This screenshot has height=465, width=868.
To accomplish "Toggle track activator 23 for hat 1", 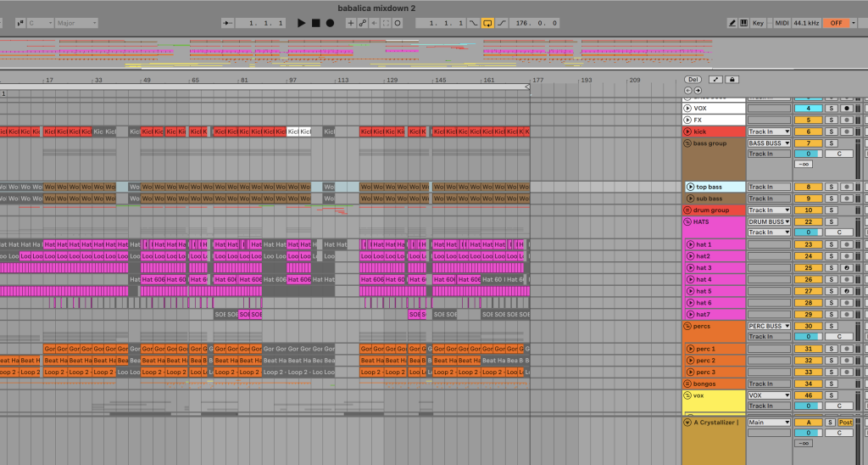I will tap(808, 244).
